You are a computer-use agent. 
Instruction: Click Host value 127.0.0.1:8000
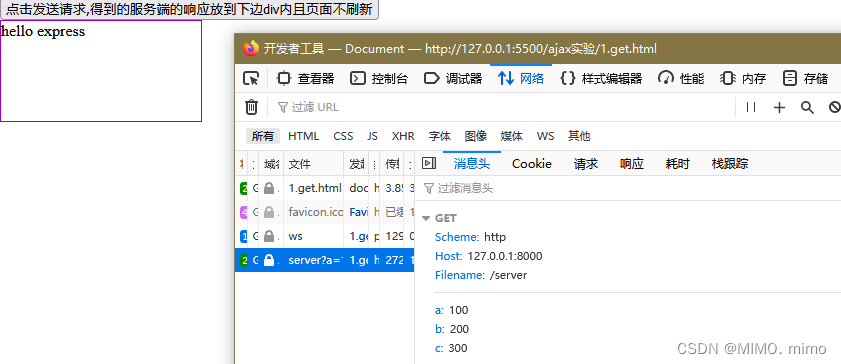click(505, 256)
